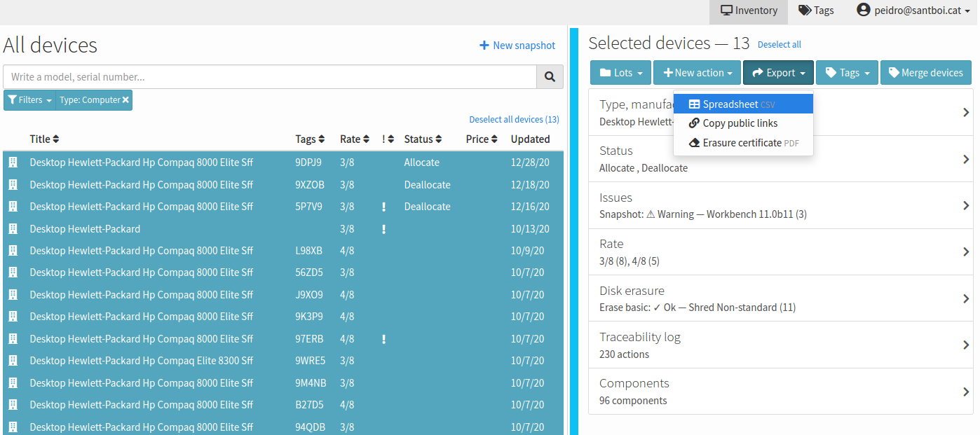Click the Allocate status in row 9DPJ9
The width and height of the screenshot is (980, 435).
(x=422, y=163)
